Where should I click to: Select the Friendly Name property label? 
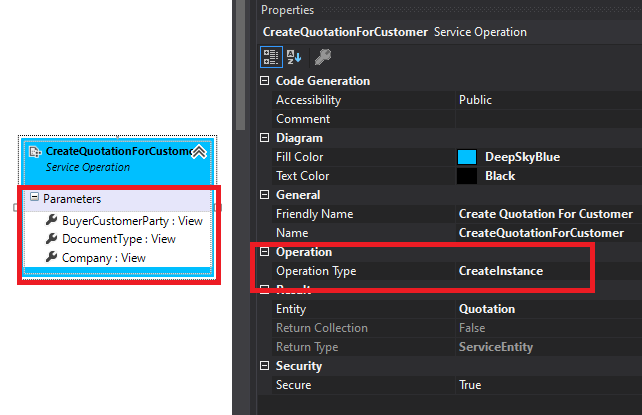click(x=314, y=214)
